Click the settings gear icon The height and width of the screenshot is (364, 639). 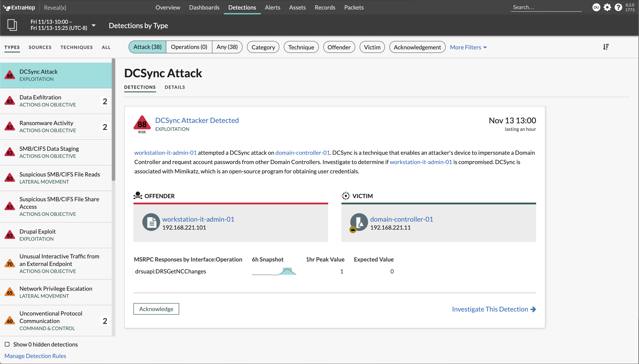click(607, 7)
